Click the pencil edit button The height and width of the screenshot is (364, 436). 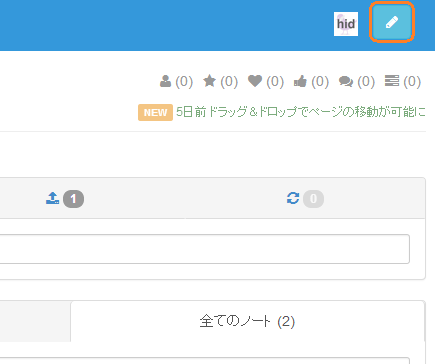[392, 23]
